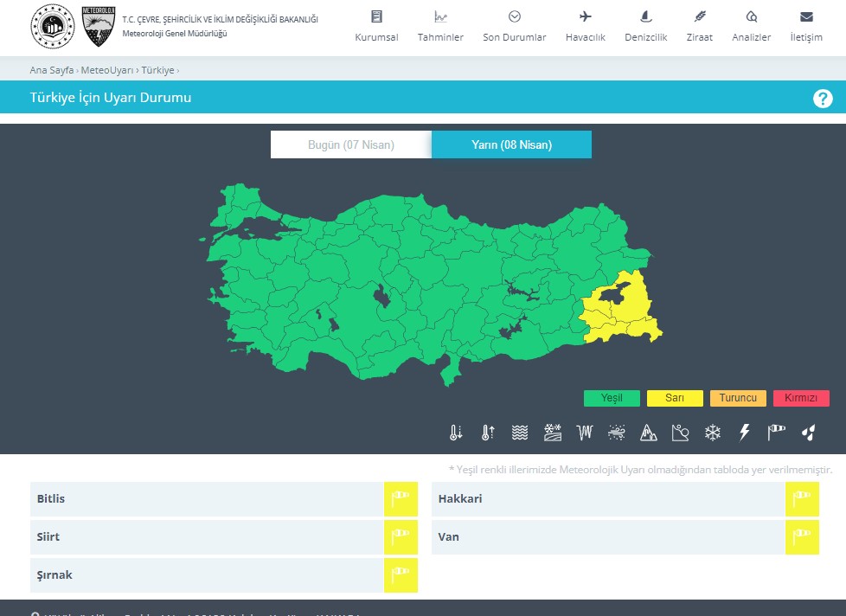Viewport: 846px width, 616px height.
Task: Click the Sarı yellow legend swatch
Action: (x=675, y=398)
